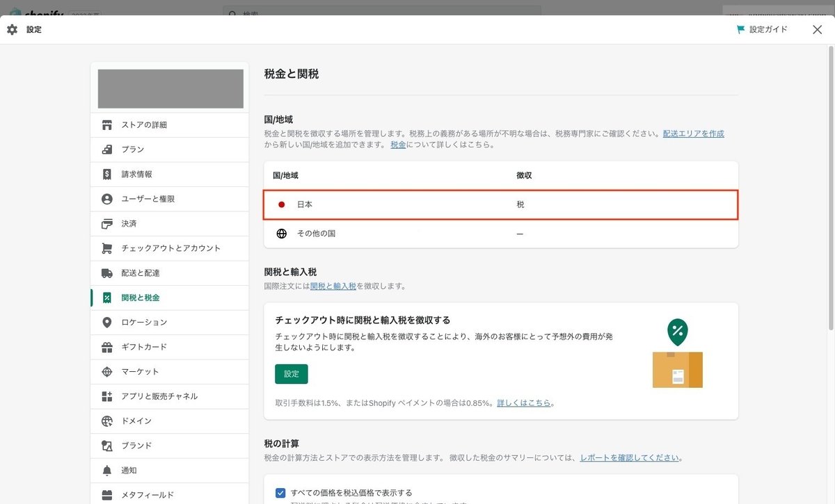Follow the レポートを確認してください link
The width and height of the screenshot is (835, 504).
(x=629, y=458)
